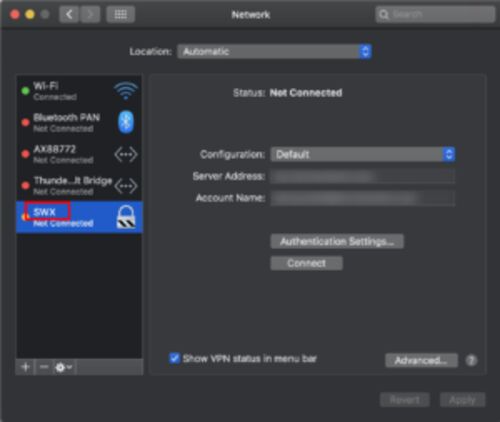Screen dimensions: 500x422
Task: Go forward with the right arrow button
Action: point(90,14)
